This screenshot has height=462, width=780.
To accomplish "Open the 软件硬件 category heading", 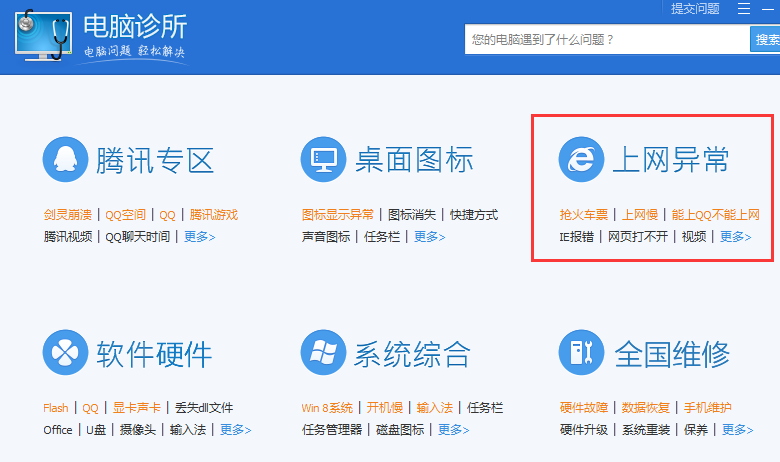I will coord(155,354).
